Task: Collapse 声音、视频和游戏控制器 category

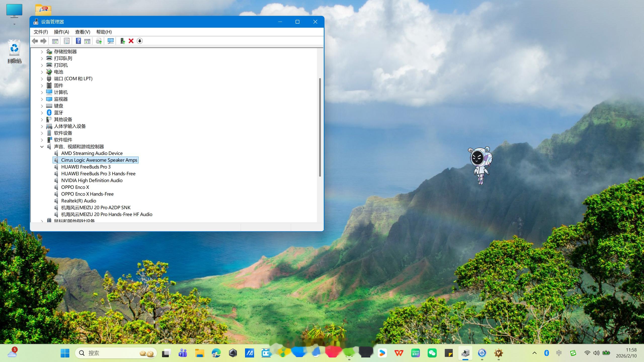Action: [42, 147]
